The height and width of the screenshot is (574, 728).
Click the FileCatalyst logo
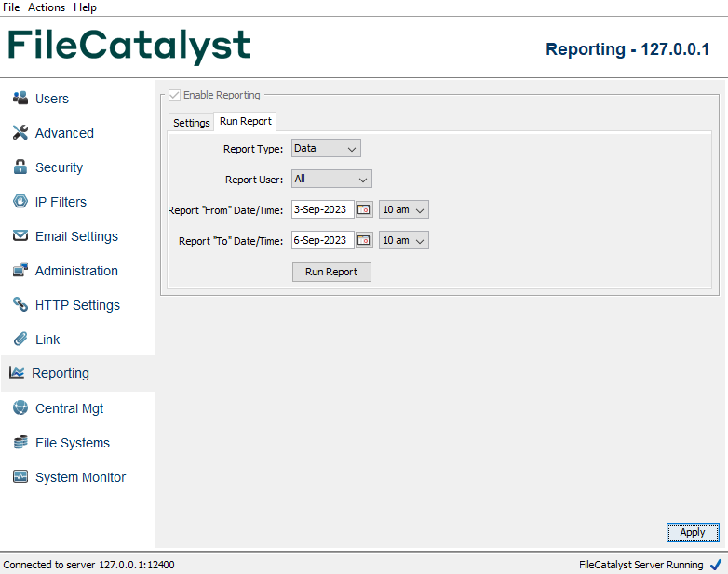pos(129,46)
